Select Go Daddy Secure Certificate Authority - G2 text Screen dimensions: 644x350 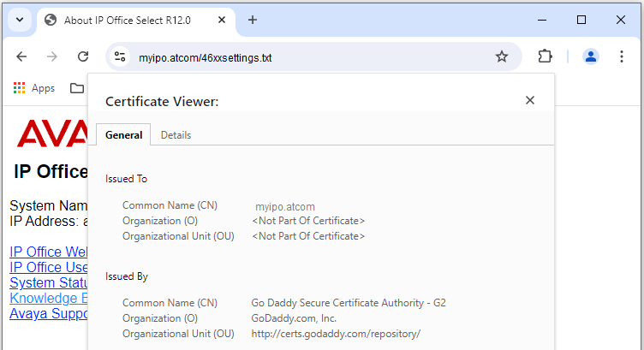point(349,303)
